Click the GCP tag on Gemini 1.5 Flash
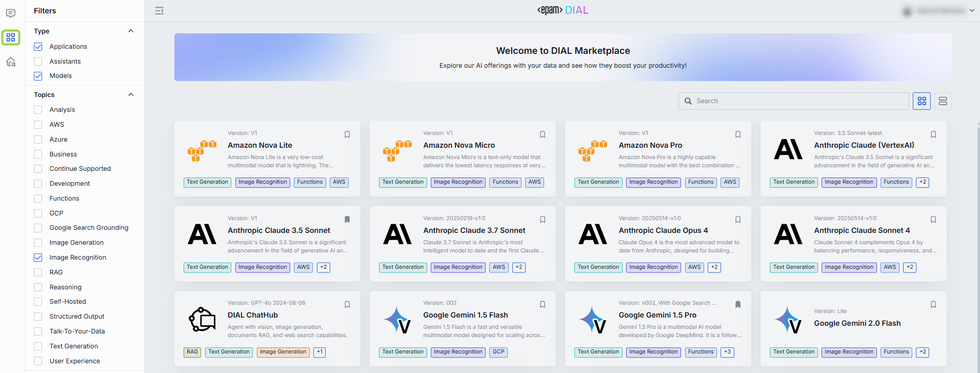 click(x=498, y=352)
